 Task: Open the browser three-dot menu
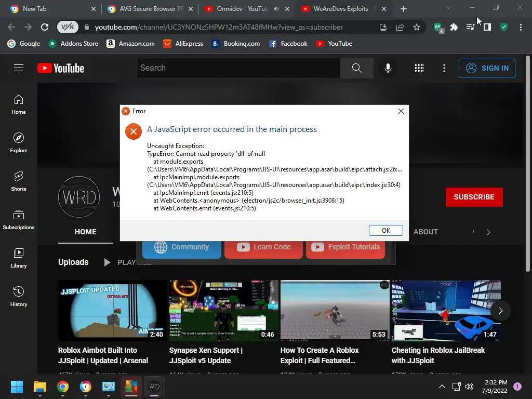[521, 27]
